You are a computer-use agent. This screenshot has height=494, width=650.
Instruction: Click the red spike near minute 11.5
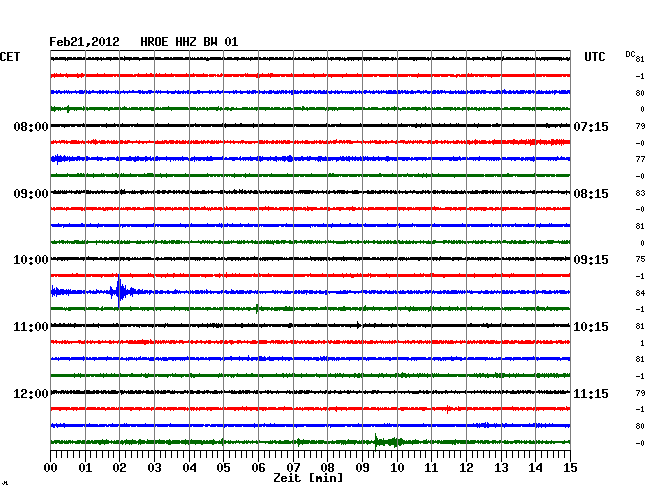pyautogui.click(x=448, y=409)
